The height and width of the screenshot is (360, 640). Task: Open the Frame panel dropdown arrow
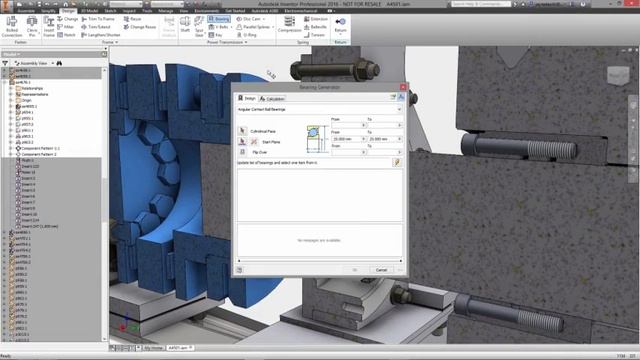[x=117, y=42]
